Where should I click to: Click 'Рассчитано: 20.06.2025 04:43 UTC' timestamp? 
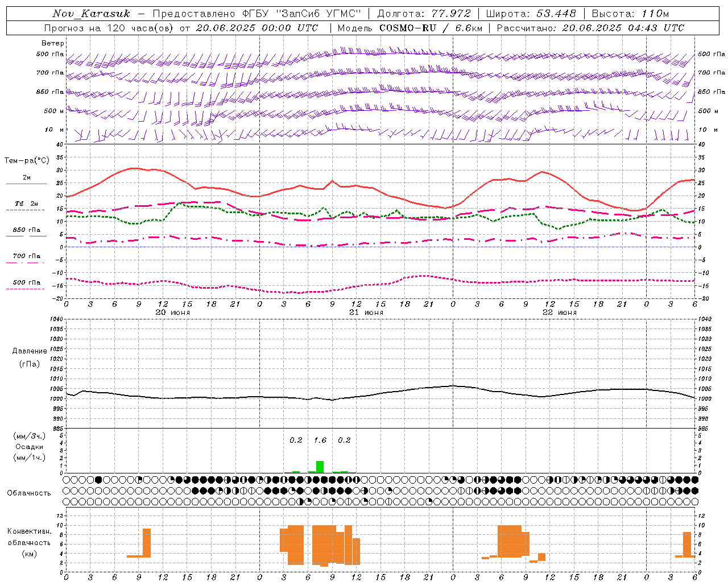[590, 28]
